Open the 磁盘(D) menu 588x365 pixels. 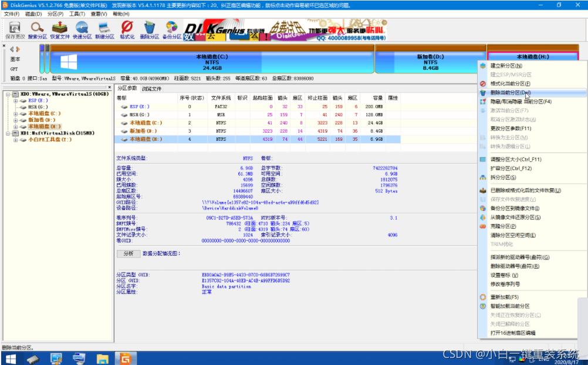[x=34, y=14]
